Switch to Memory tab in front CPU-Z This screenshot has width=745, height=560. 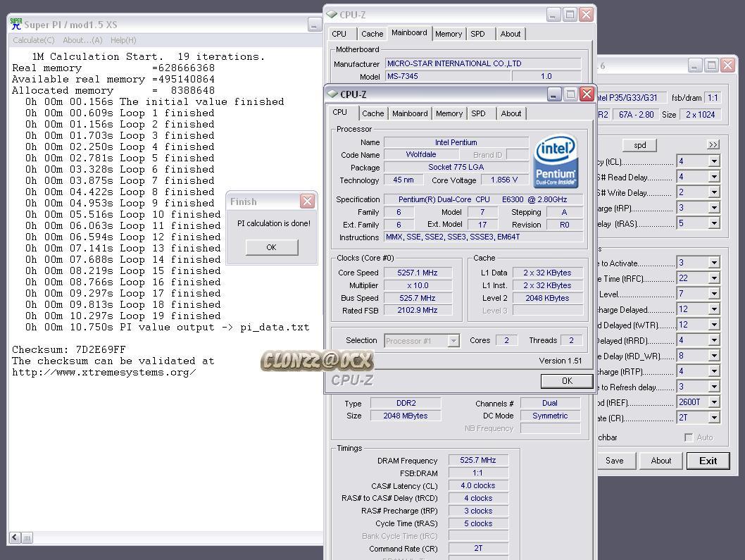coord(449,113)
